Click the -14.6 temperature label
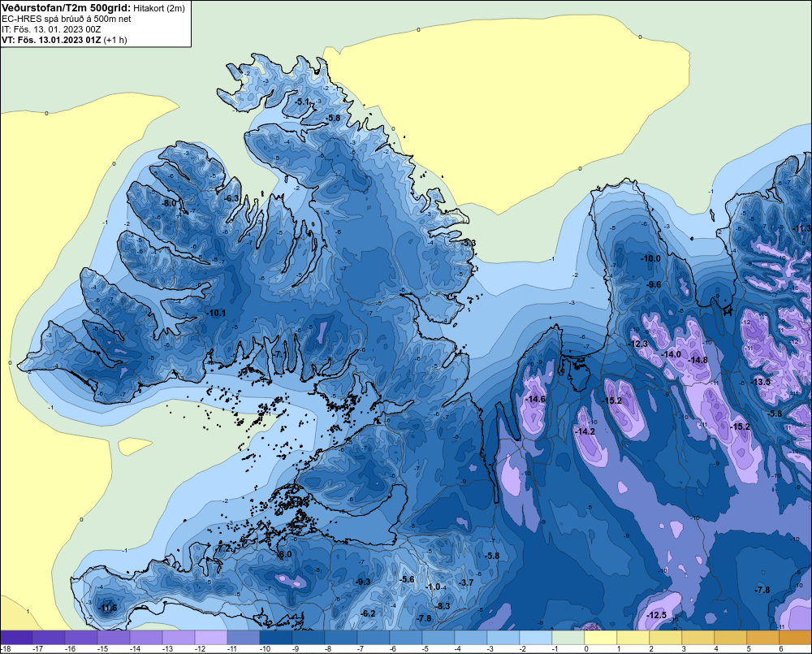The width and height of the screenshot is (812, 654). pos(535,399)
